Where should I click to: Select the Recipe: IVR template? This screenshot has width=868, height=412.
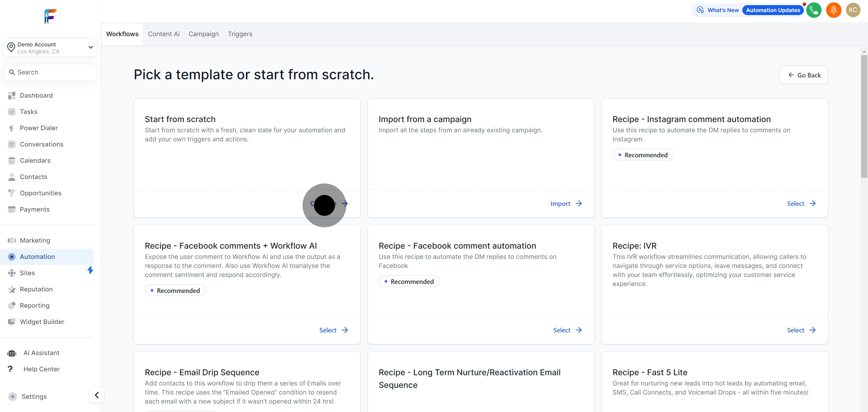[x=801, y=331]
